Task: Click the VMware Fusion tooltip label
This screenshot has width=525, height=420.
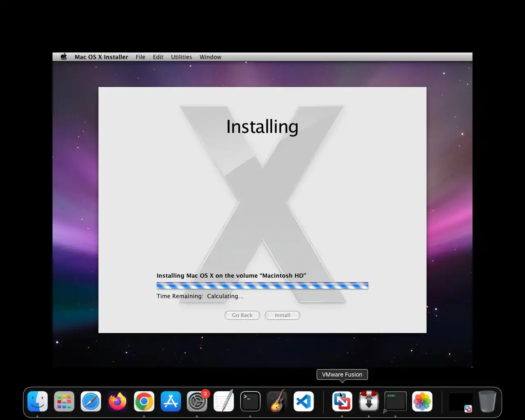Action: click(342, 374)
